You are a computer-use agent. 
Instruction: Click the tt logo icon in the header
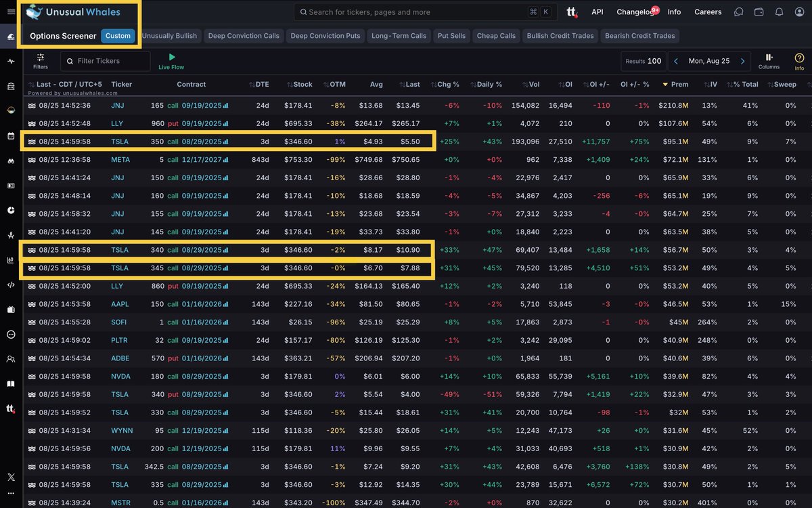572,12
